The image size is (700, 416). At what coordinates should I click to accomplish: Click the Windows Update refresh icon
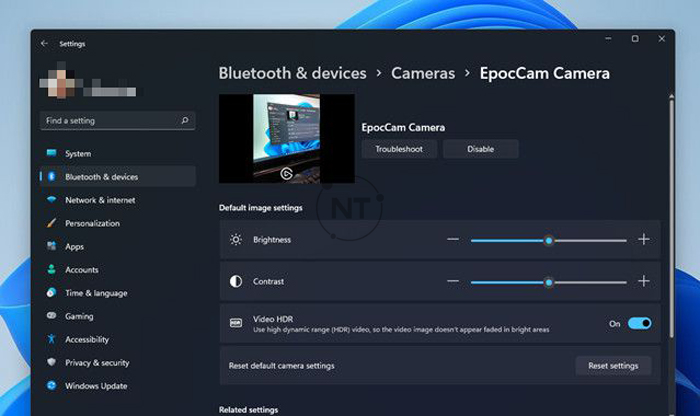tap(51, 385)
